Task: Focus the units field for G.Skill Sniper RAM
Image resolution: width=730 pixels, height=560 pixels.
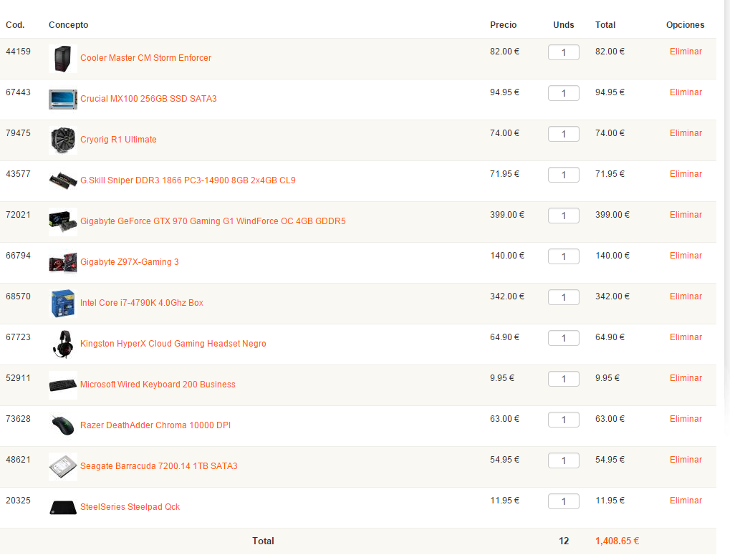Action: click(563, 175)
